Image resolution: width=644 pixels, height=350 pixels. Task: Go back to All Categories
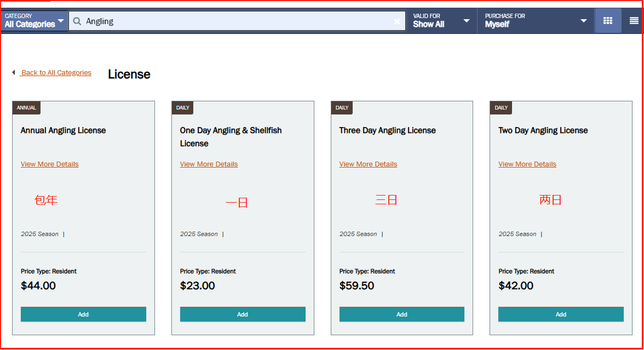pos(56,73)
